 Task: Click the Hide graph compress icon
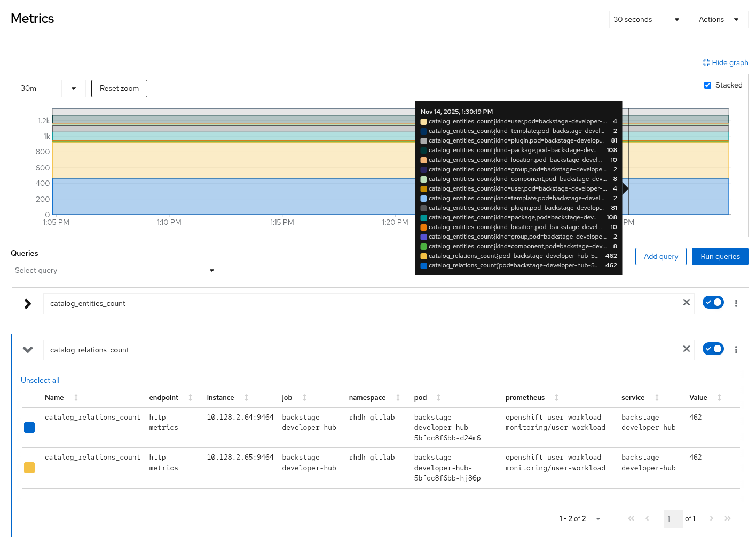[x=706, y=62]
